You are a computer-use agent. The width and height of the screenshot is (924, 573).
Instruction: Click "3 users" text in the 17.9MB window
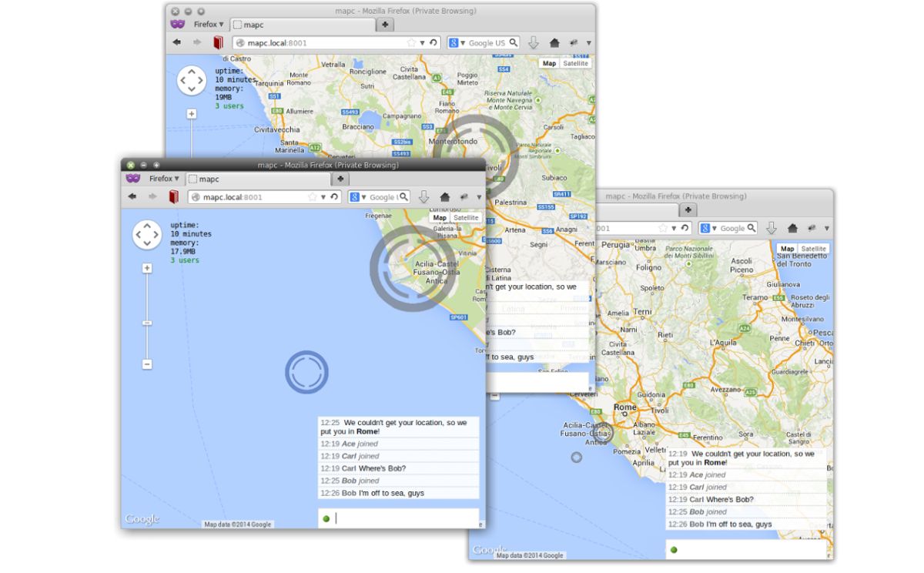coord(185,260)
